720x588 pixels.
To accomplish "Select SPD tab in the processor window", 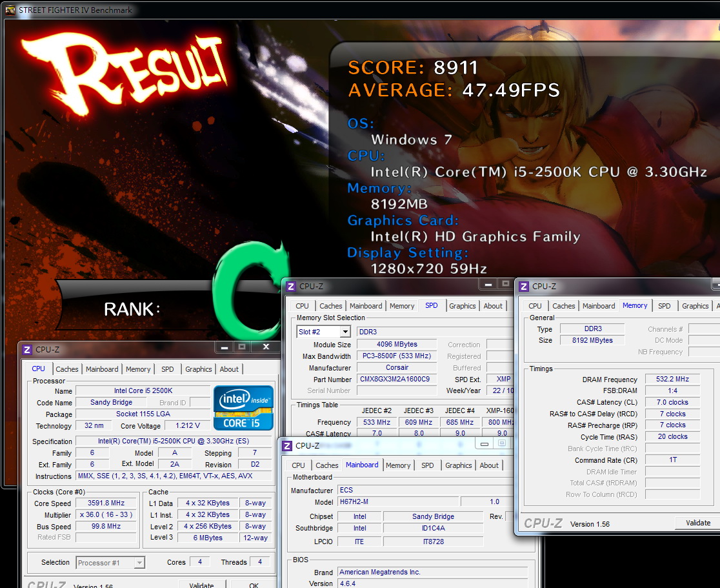I will tap(168, 369).
